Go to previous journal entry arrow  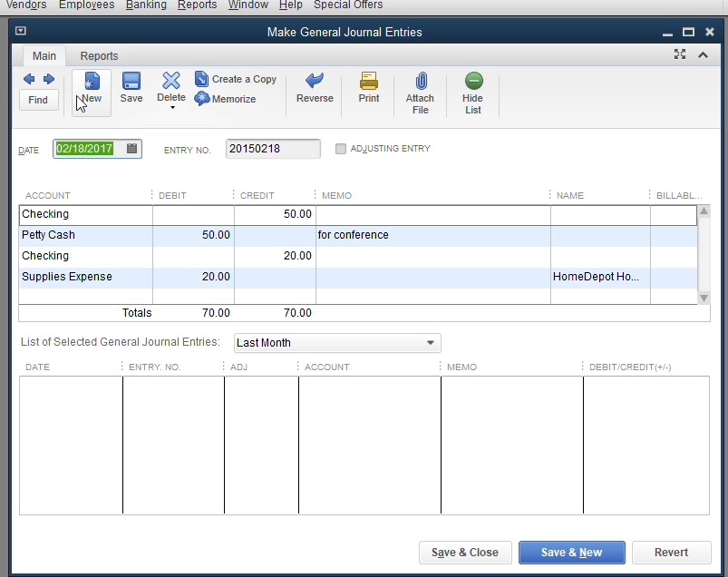pos(29,79)
